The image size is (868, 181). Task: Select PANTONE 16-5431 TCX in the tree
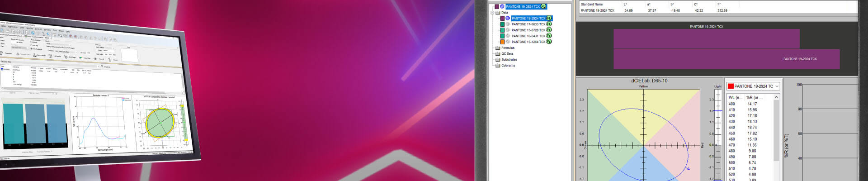[x=528, y=36]
